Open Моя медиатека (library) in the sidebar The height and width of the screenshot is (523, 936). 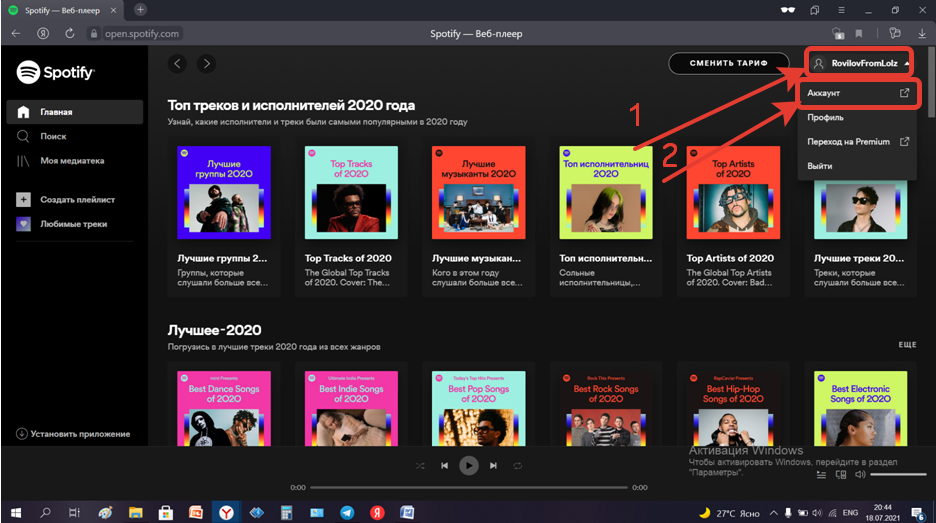[71, 160]
